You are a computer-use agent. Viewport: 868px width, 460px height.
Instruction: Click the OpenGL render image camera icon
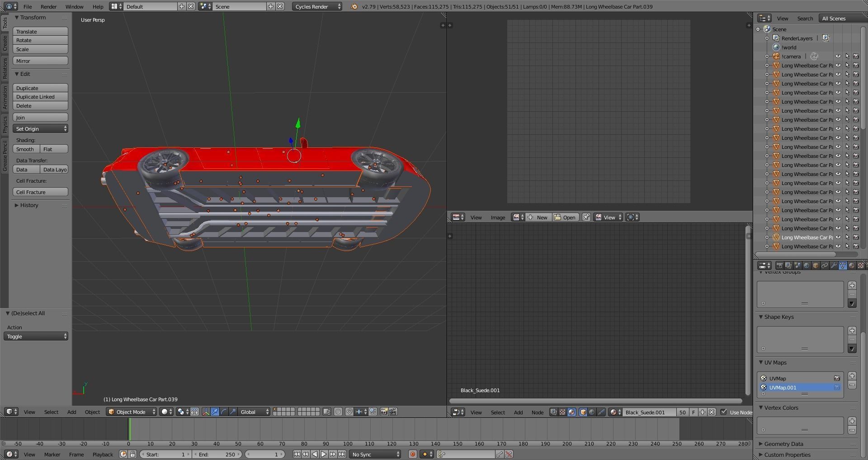click(x=384, y=412)
